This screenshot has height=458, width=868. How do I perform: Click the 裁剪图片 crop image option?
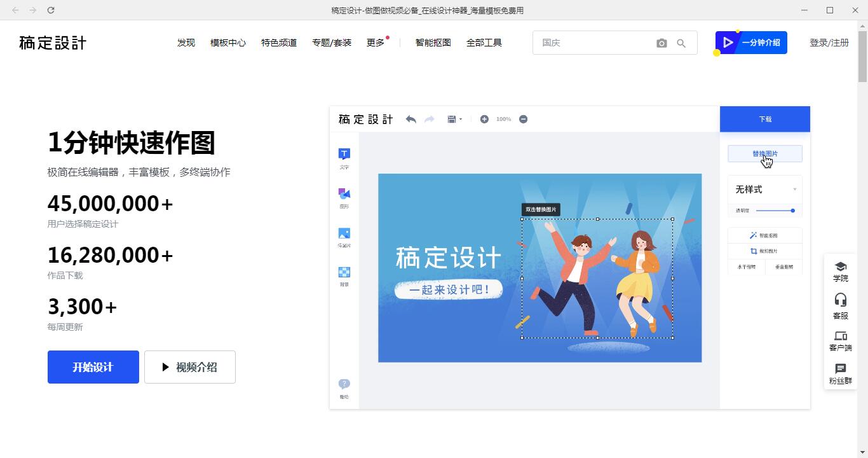(764, 251)
